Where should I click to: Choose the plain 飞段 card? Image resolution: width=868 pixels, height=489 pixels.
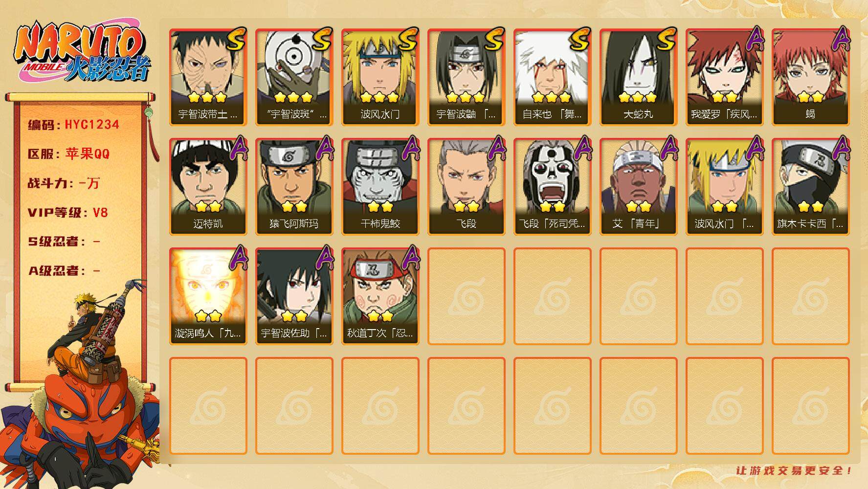(x=467, y=187)
